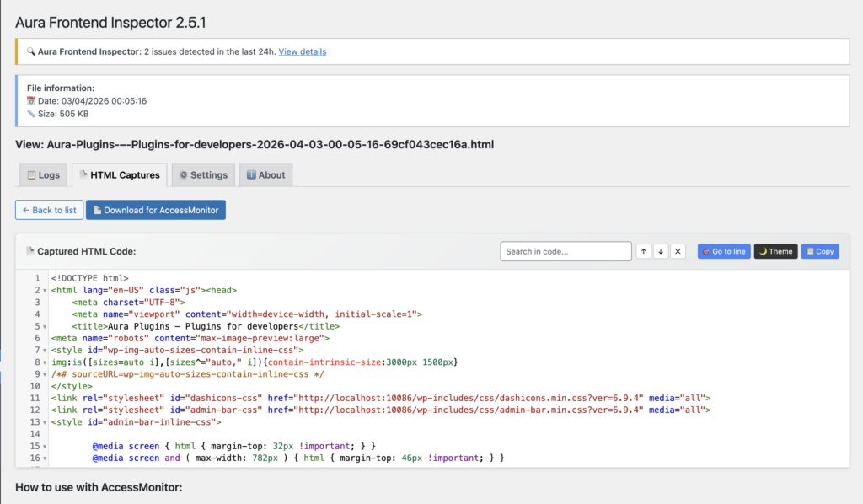Collapse the @media rule on line 15
Image resolution: width=863 pixels, height=504 pixels.
[x=45, y=446]
